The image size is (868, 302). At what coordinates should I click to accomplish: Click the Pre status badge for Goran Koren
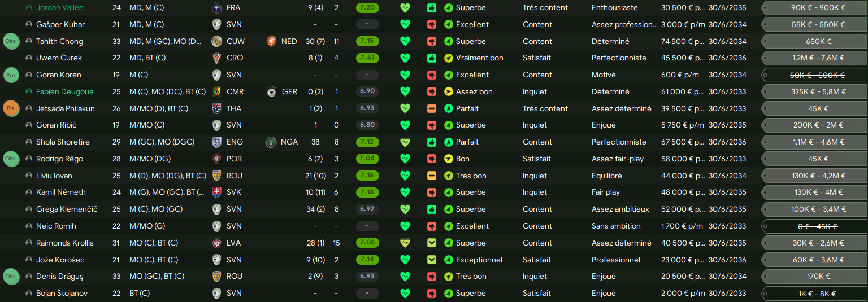coord(11,75)
